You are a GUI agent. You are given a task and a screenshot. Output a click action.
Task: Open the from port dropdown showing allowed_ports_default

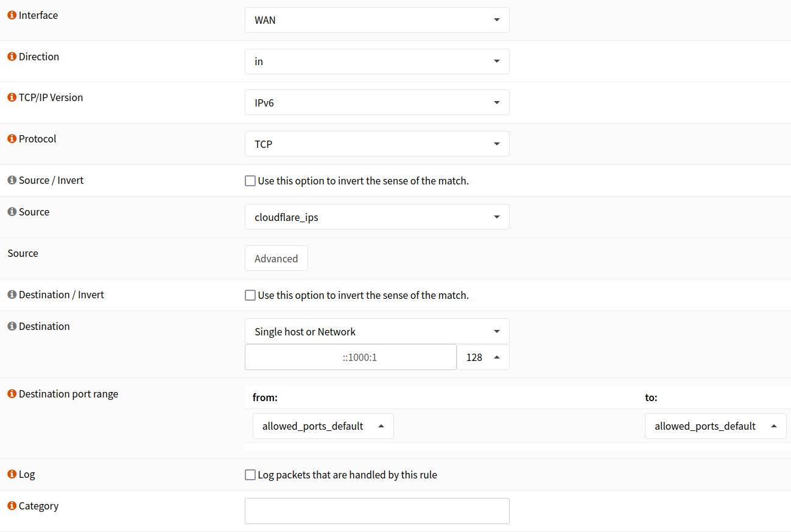click(323, 425)
